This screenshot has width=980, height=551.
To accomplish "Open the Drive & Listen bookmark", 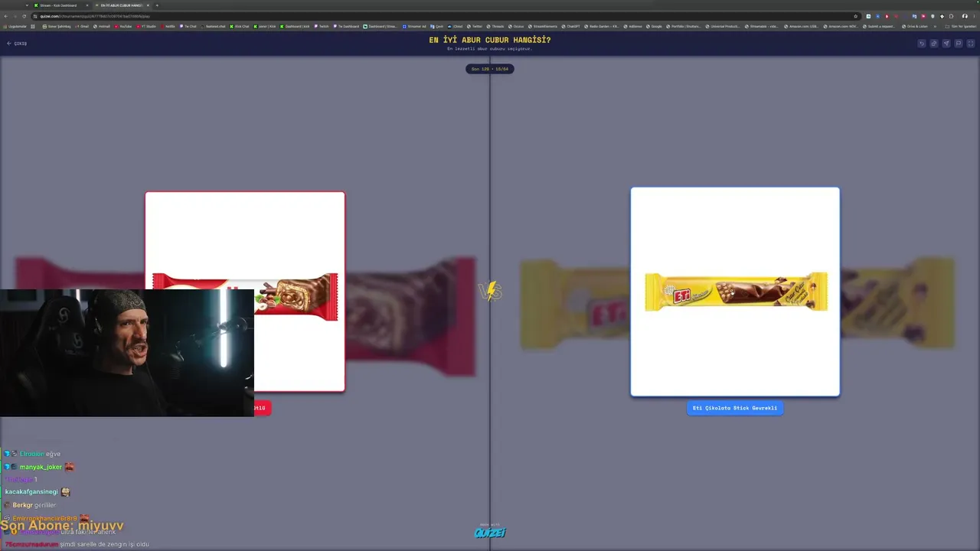I will pyautogui.click(x=915, y=26).
